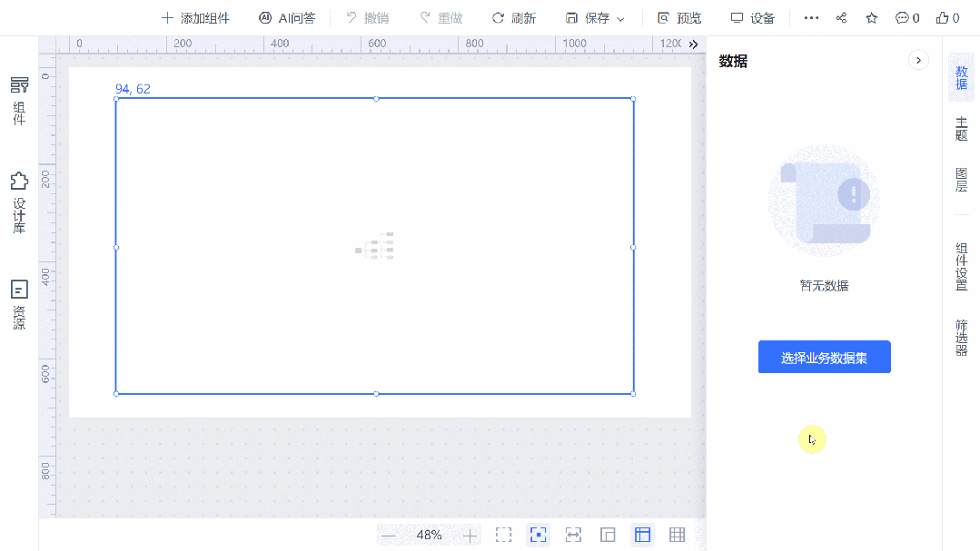The image size is (980, 551).
Task: Click the 选择业务数据集 dataset button
Action: 824,357
